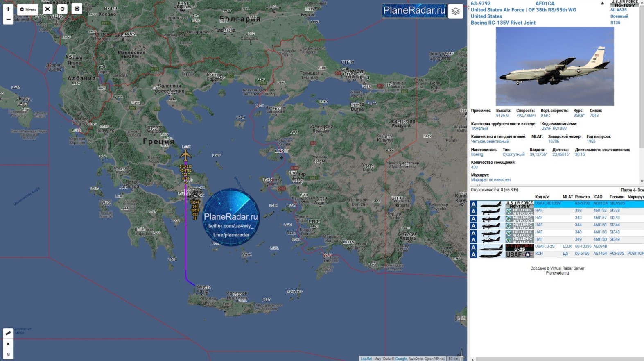This screenshot has height=361, width=644.
Task: Select ICAO 46815D in the list
Action: point(600,239)
